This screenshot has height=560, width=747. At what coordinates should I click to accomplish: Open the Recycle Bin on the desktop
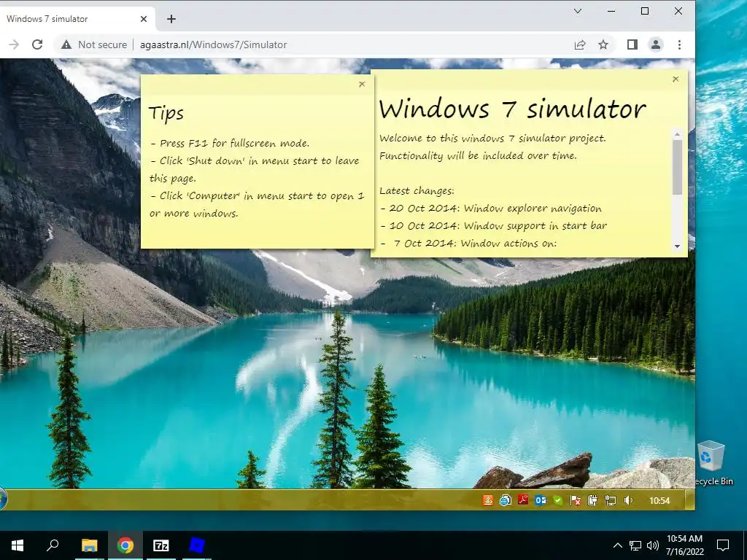pos(713,463)
